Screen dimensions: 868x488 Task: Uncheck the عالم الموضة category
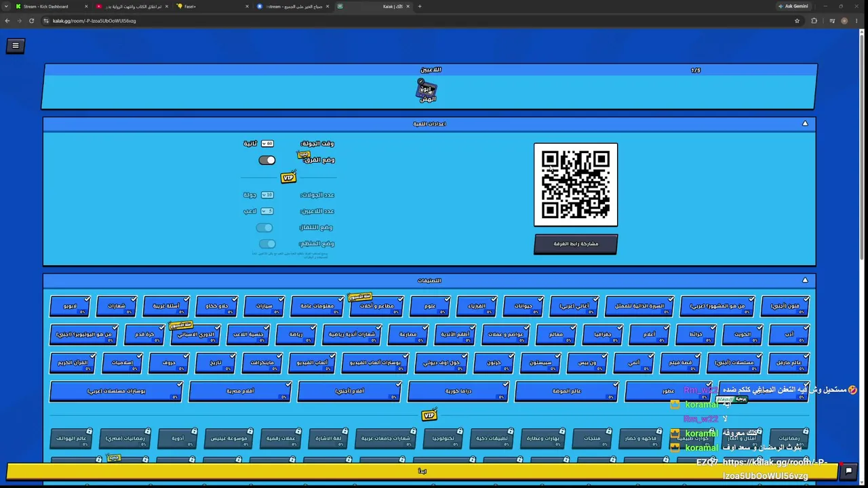tap(567, 392)
